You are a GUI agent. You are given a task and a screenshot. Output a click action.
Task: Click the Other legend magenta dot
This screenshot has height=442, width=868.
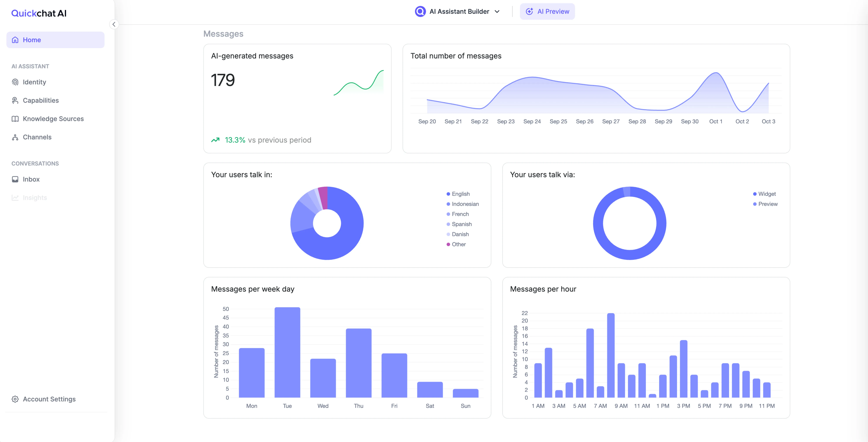[448, 244]
